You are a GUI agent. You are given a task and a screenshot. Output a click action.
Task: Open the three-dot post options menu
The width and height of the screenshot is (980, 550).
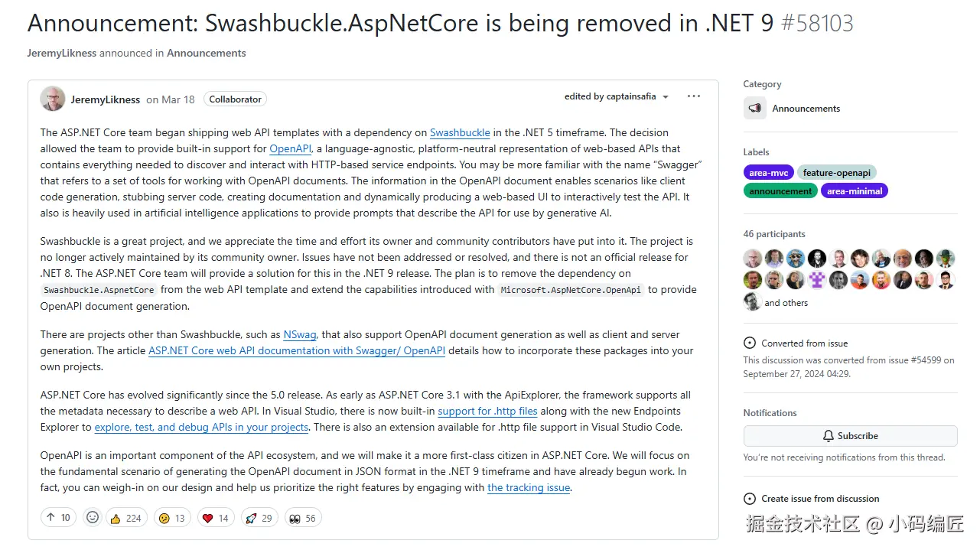pyautogui.click(x=694, y=96)
